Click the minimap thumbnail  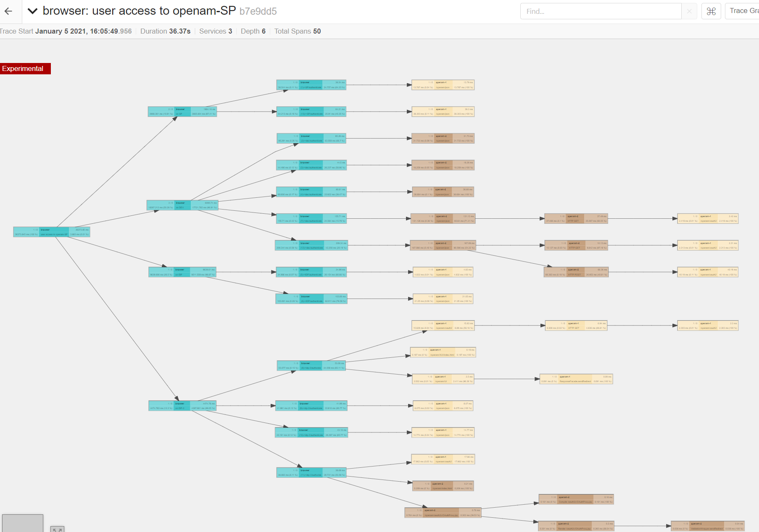point(23,523)
